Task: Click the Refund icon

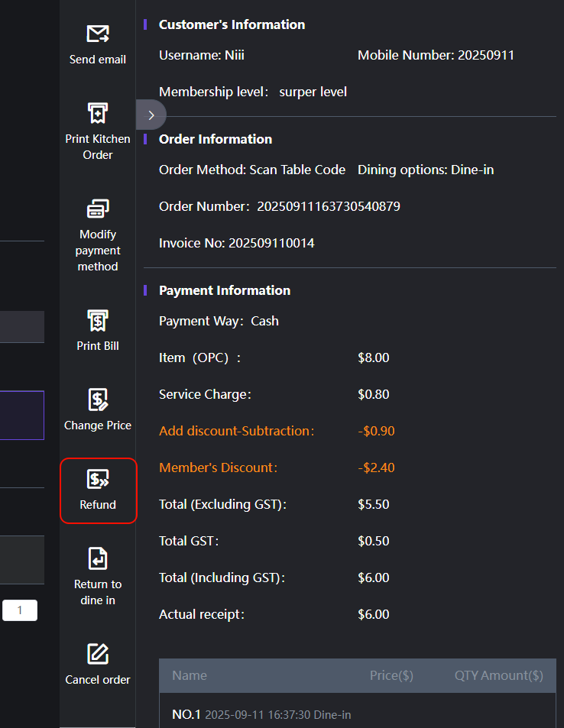Action: [x=98, y=480]
